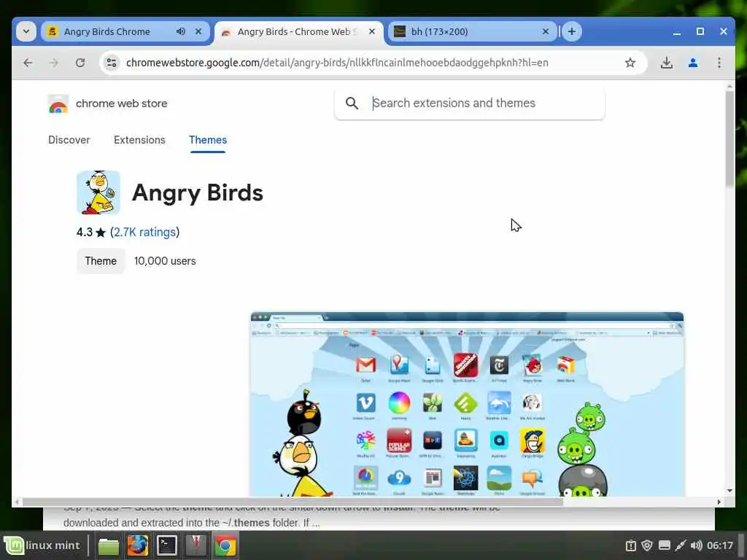The height and width of the screenshot is (560, 747).
Task: Open the Chrome profile icon
Action: coord(693,63)
